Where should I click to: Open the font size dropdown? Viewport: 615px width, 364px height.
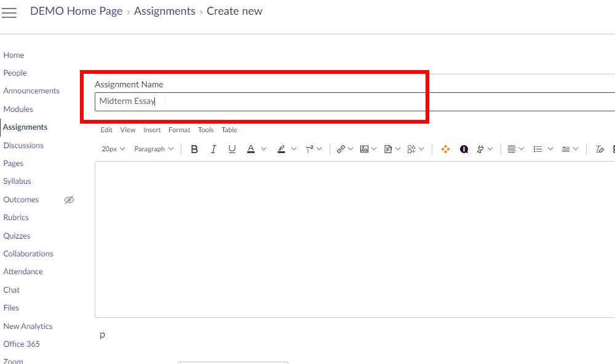[113, 149]
